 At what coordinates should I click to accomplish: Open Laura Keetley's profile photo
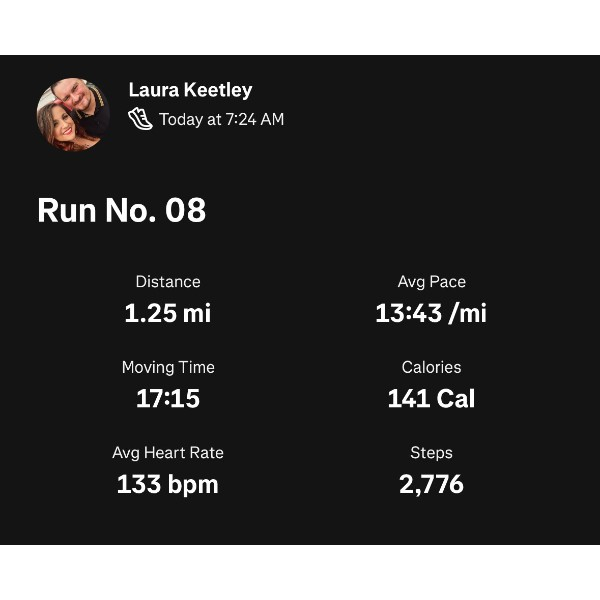(73, 115)
